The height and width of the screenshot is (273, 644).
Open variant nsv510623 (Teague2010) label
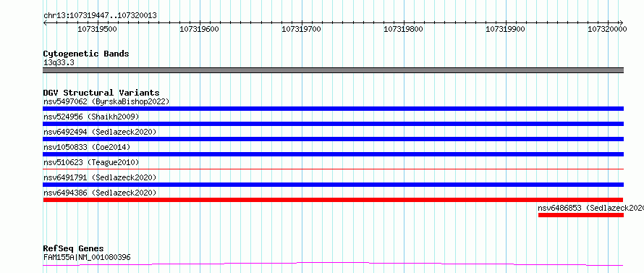point(91,162)
